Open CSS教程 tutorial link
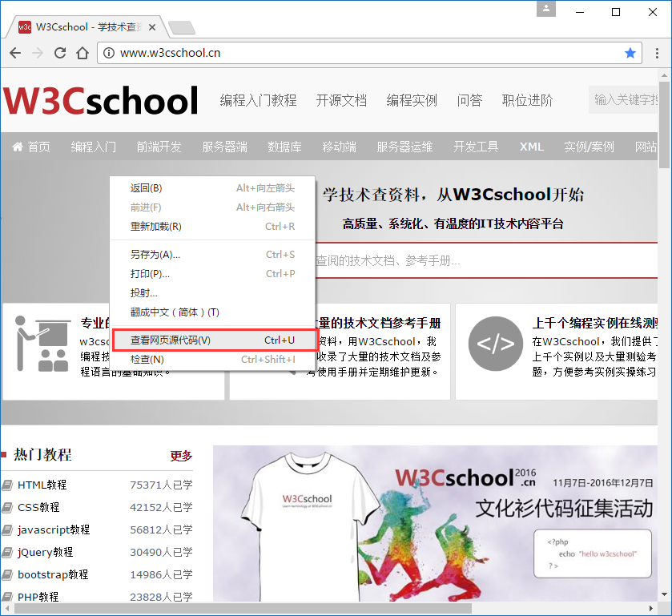Image resolution: width=672 pixels, height=616 pixels. (x=38, y=508)
